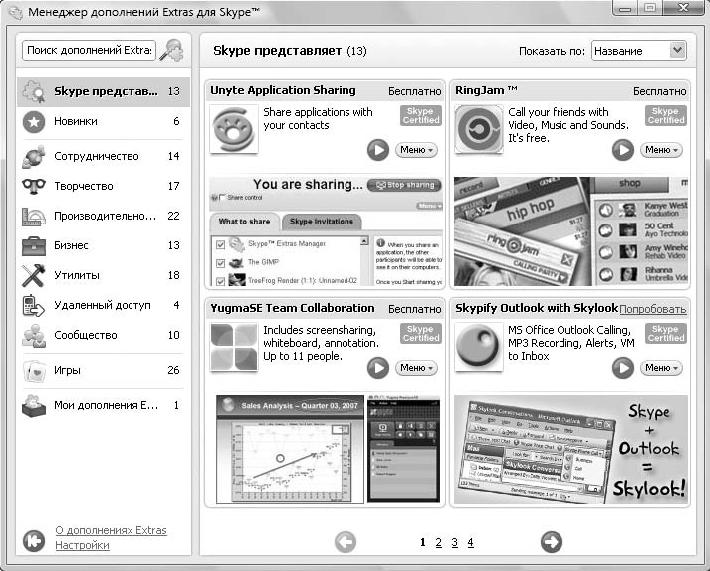Open the Меню dropdown for YugmaSE

click(x=416, y=368)
